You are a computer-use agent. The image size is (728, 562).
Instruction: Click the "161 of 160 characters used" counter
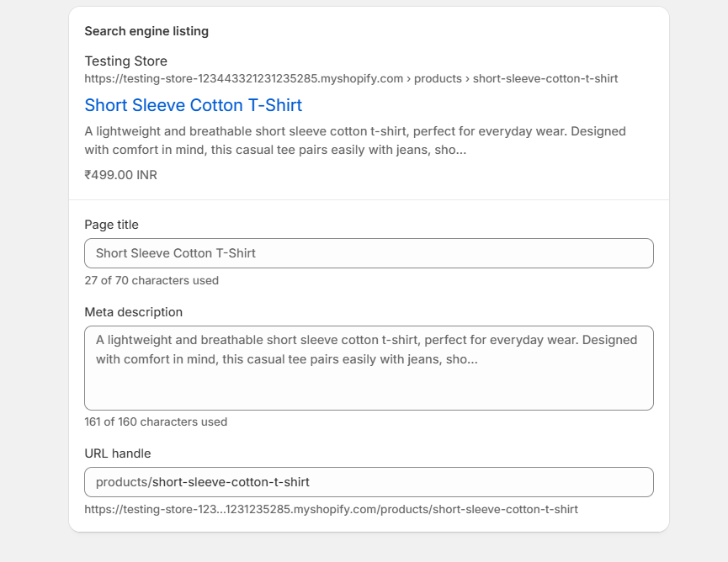pyautogui.click(x=155, y=422)
